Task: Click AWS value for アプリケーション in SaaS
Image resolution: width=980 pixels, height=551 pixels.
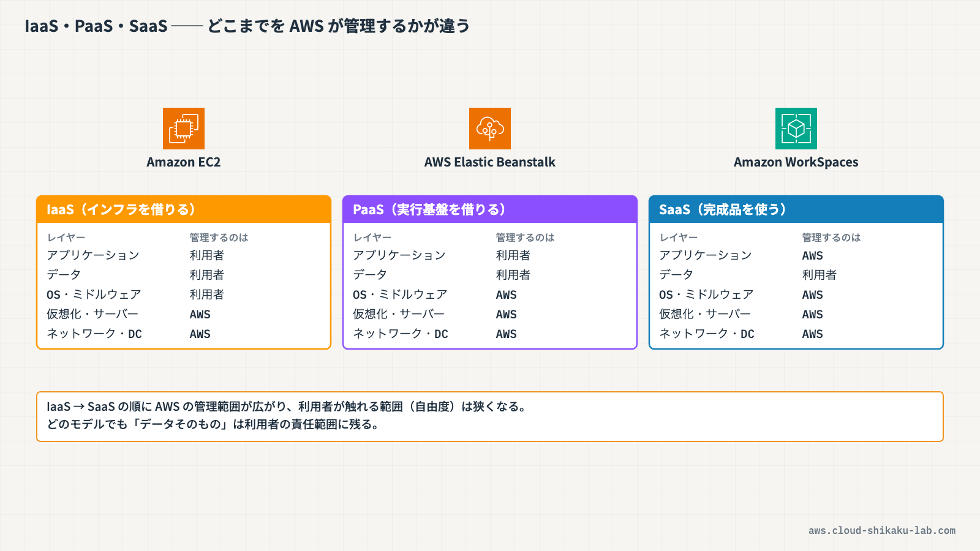Action: (x=813, y=255)
